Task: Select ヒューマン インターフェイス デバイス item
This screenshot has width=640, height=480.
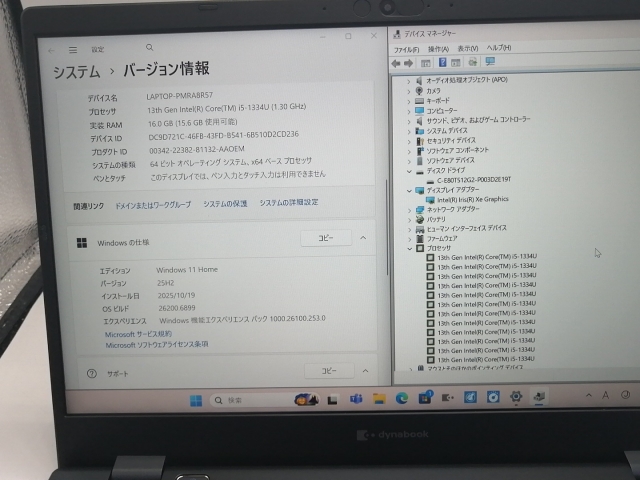Action: pos(467,228)
